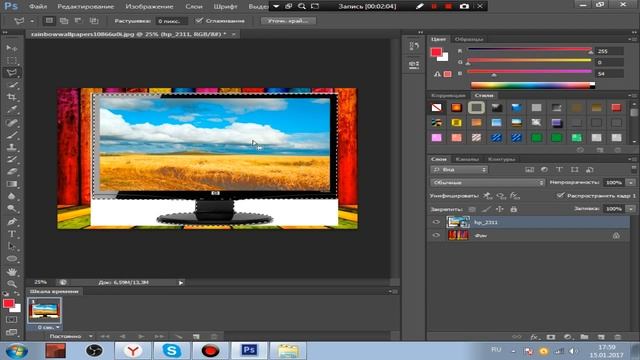Viewport: 640px width, 360px height.
Task: Select the Pen tool
Action: (12, 222)
